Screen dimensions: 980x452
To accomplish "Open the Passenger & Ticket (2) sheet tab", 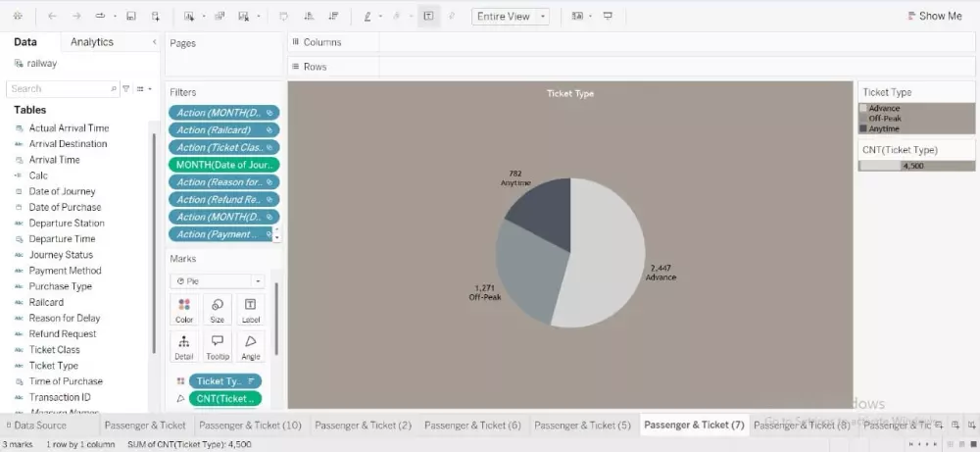I will tap(364, 426).
